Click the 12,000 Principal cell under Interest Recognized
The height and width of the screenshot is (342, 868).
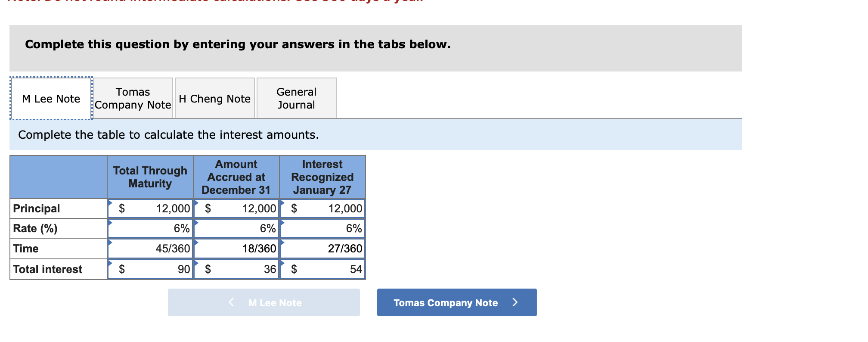(x=322, y=208)
